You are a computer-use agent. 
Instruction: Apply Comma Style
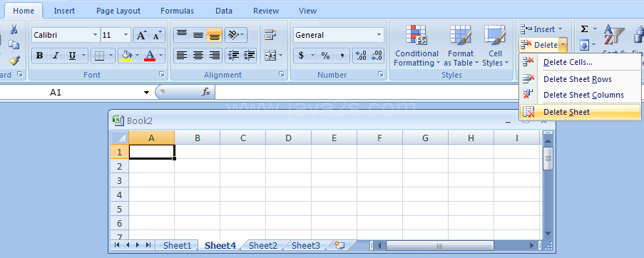click(342, 56)
